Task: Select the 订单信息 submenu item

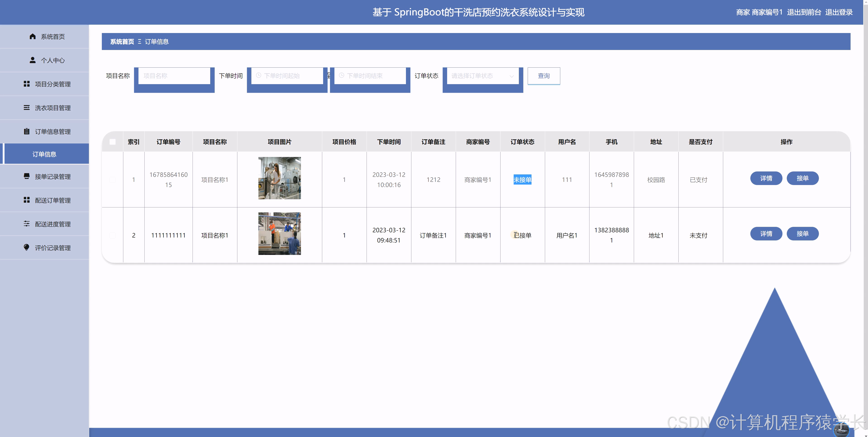Action: point(45,154)
